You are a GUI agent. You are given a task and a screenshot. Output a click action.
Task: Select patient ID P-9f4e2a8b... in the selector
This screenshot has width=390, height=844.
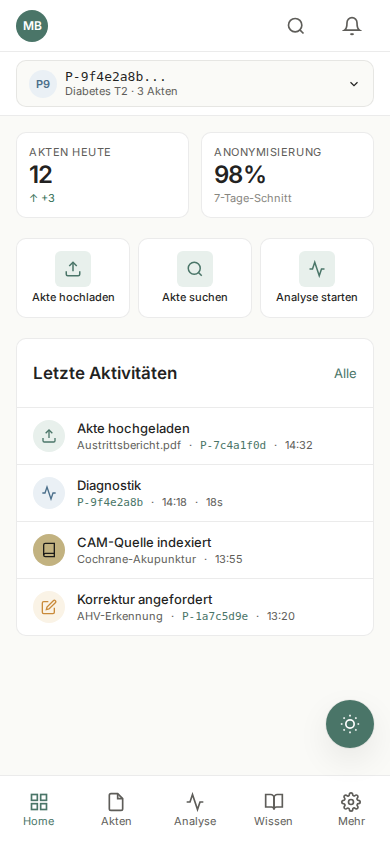pyautogui.click(x=115, y=76)
